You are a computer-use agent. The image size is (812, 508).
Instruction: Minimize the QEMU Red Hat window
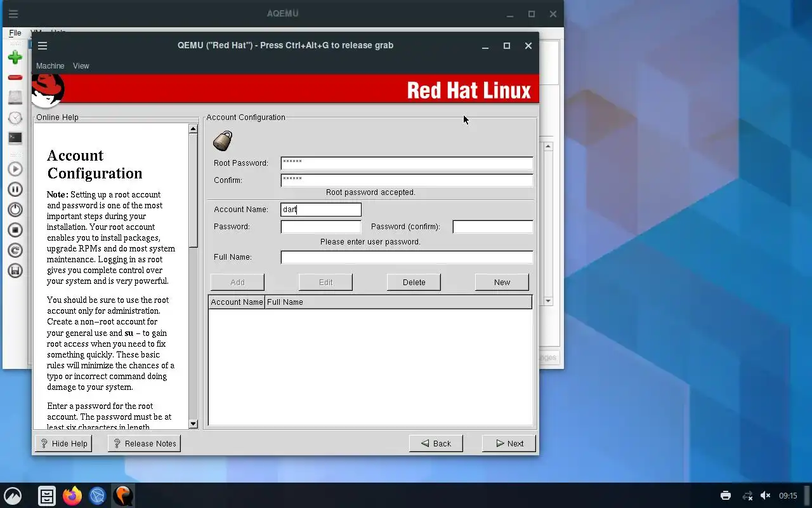click(485, 46)
